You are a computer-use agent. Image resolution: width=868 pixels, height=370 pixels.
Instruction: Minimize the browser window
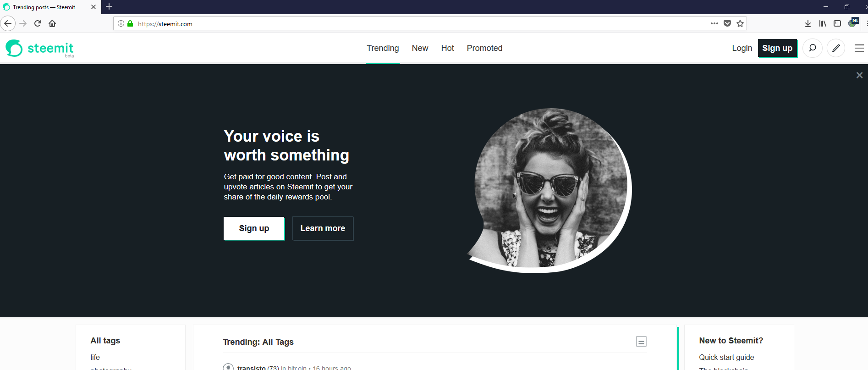pos(826,7)
